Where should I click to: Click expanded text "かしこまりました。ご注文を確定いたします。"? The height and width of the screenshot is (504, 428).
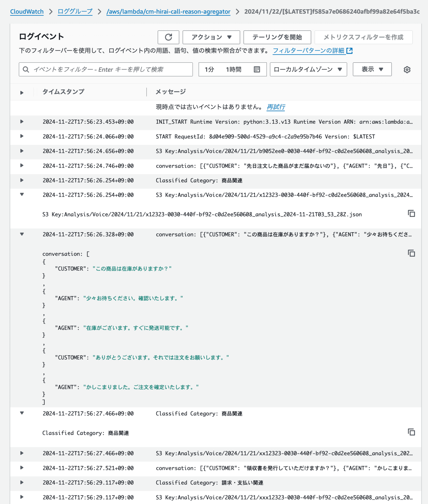point(141,387)
